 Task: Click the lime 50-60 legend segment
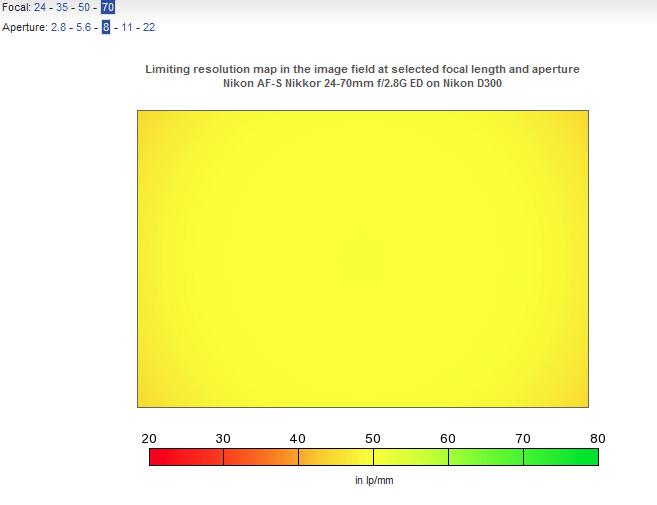411,457
